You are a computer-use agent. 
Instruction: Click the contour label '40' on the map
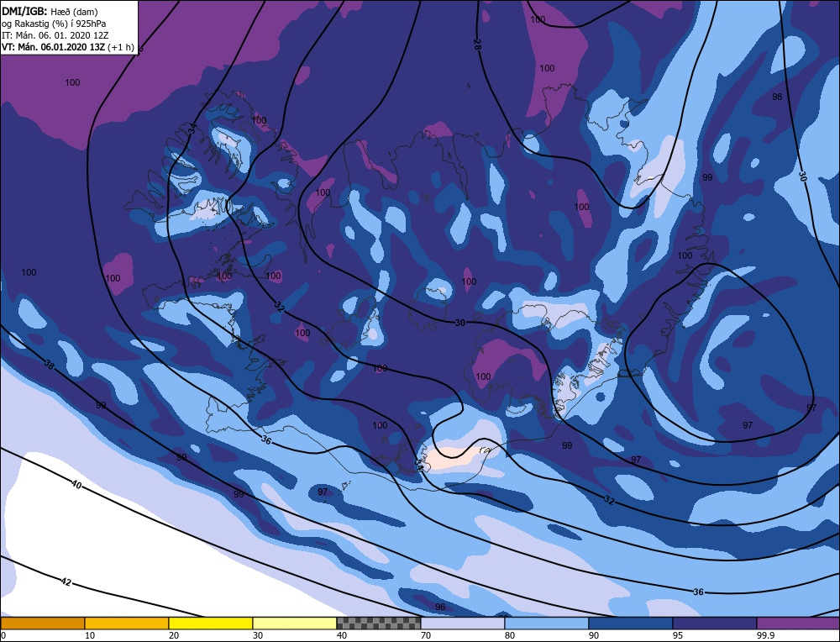point(76,485)
